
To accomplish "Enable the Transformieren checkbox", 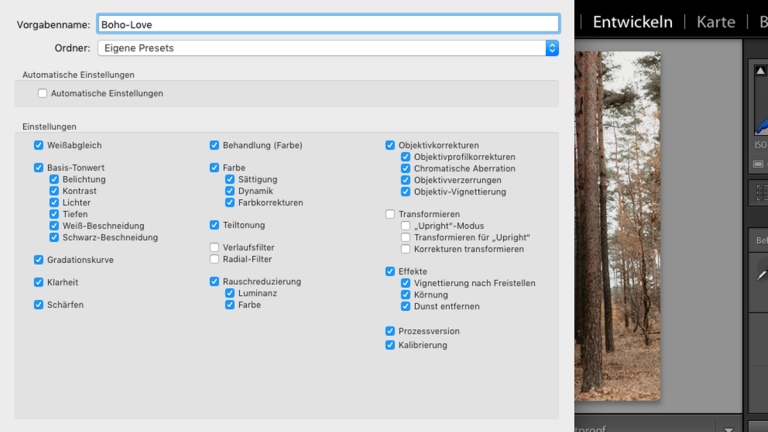I will (390, 214).
